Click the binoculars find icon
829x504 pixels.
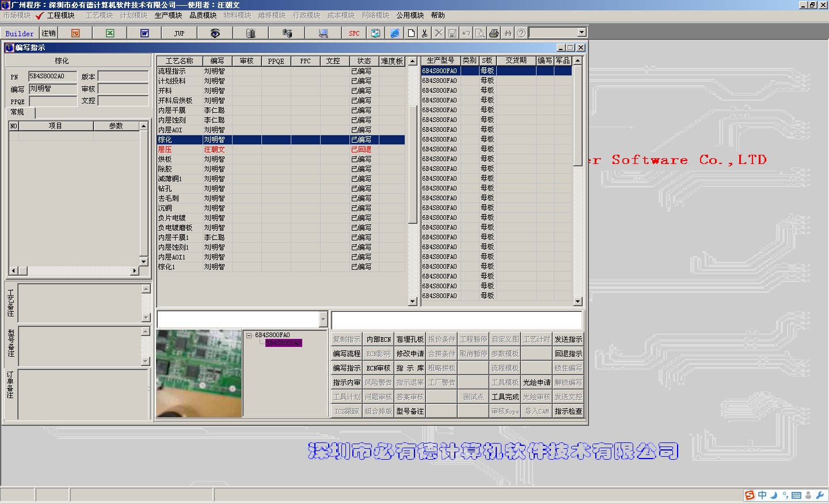click(x=508, y=33)
